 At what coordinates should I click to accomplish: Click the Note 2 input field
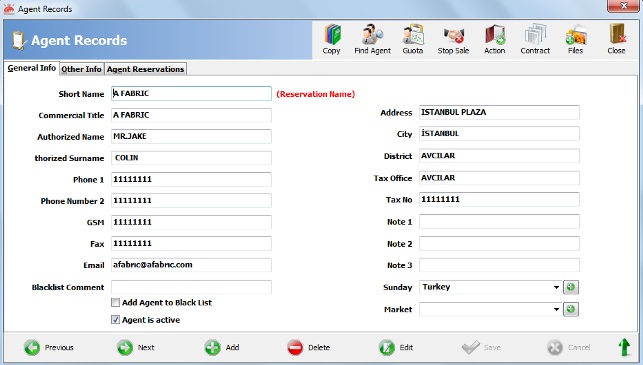click(499, 244)
